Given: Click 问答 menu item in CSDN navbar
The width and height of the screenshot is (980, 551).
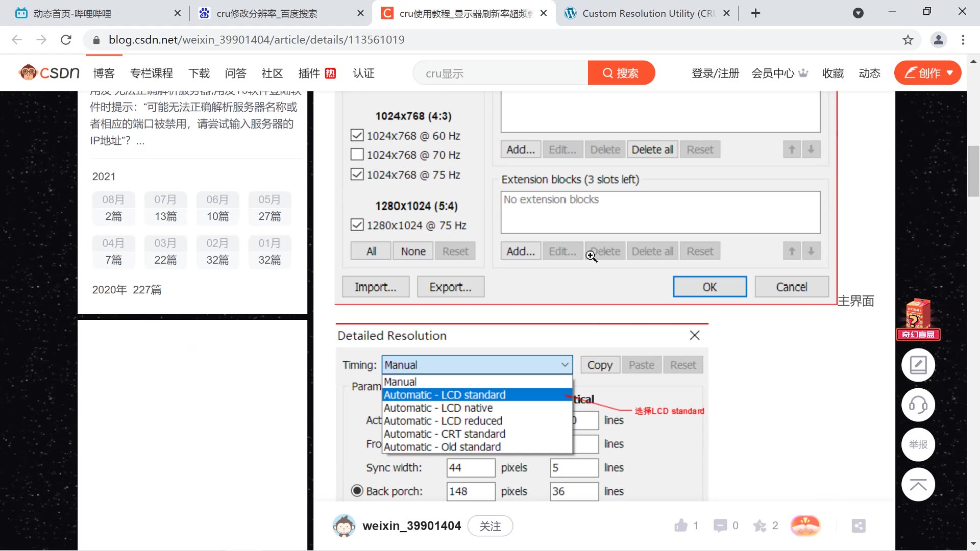Looking at the screenshot, I should pos(236,72).
